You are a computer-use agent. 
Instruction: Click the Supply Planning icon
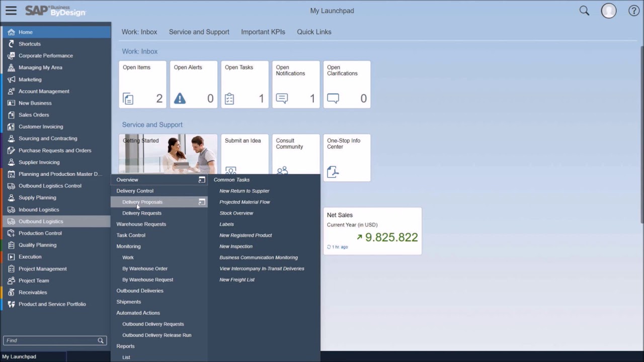(x=11, y=198)
